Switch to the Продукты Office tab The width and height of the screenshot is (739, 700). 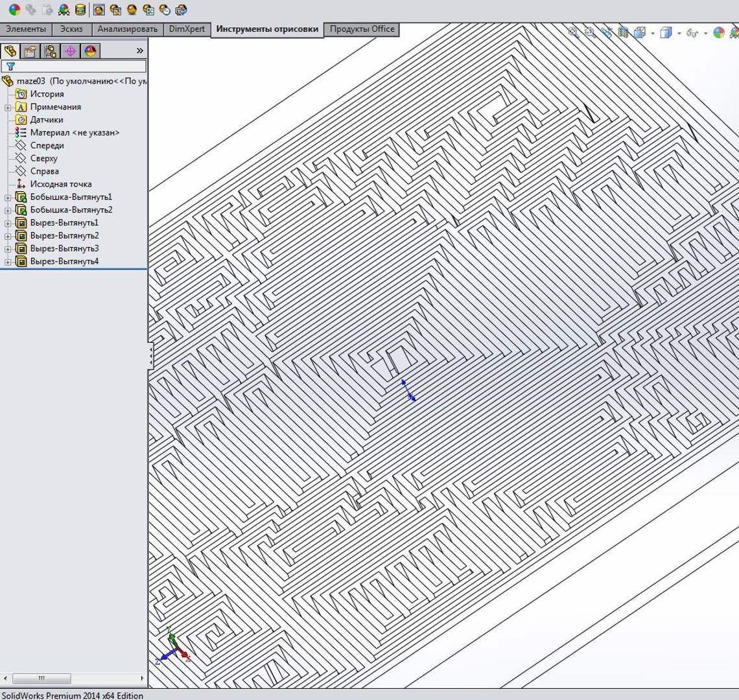point(362,29)
